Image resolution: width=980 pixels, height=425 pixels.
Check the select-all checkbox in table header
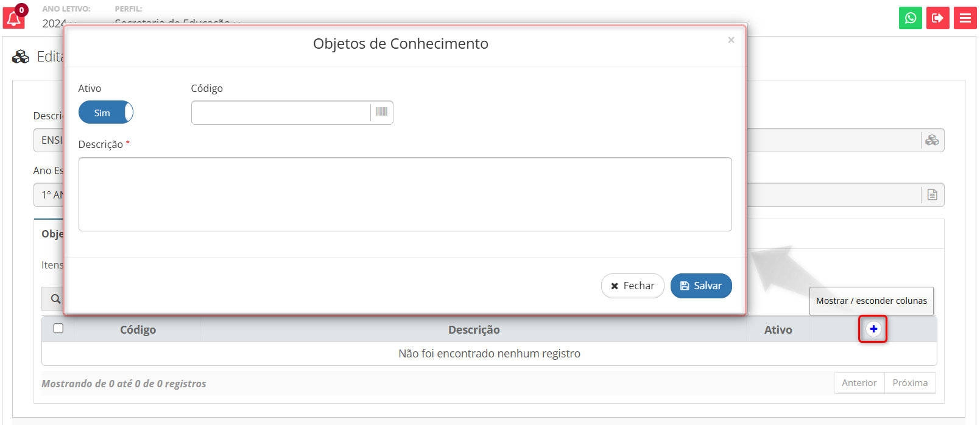tap(58, 329)
